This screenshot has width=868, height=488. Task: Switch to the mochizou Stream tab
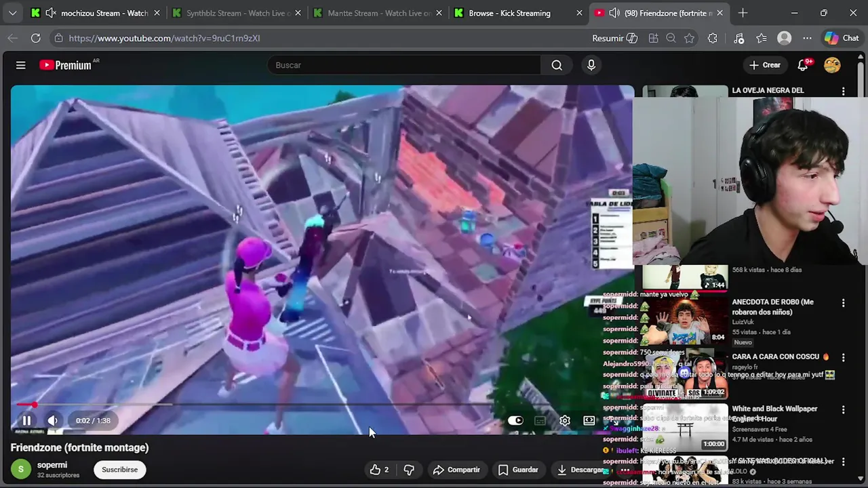pos(95,13)
